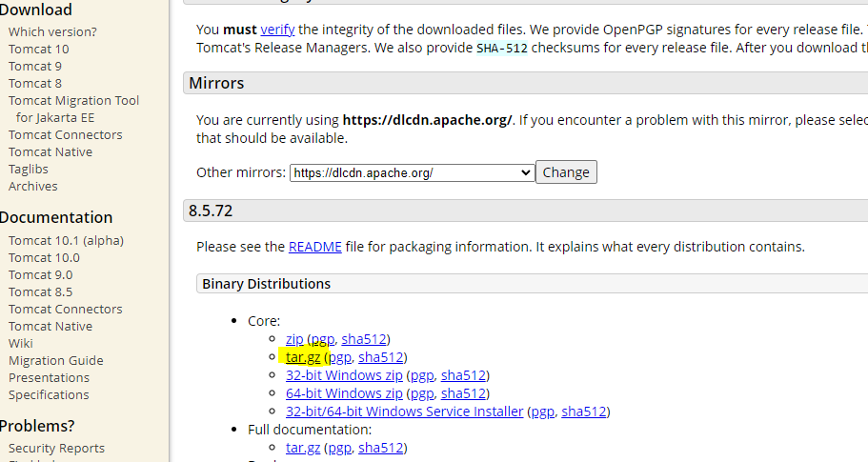Open Archives link in sidebar
Screen dimensions: 868x462
click(32, 187)
